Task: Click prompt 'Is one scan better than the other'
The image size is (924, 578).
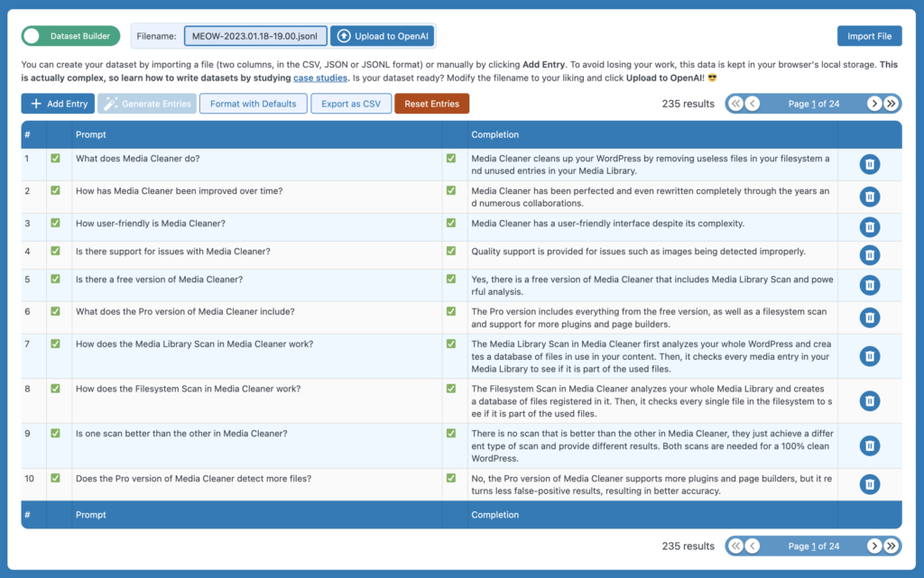Action: [181, 433]
